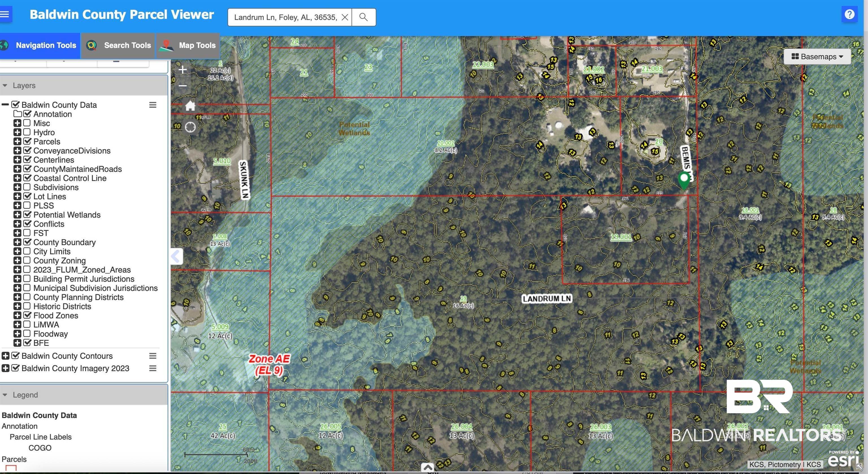Select parcel 26.005 label on map

tap(330, 427)
